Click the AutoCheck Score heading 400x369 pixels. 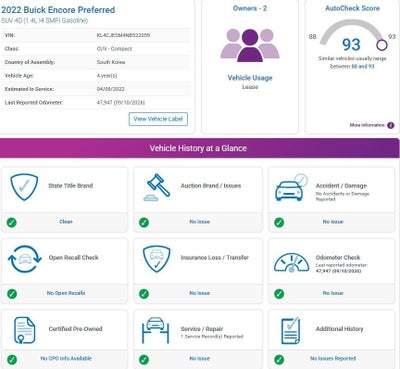353,8
